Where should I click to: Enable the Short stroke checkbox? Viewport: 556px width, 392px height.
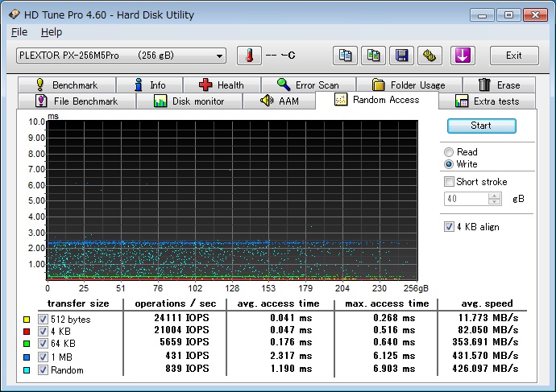pos(450,182)
